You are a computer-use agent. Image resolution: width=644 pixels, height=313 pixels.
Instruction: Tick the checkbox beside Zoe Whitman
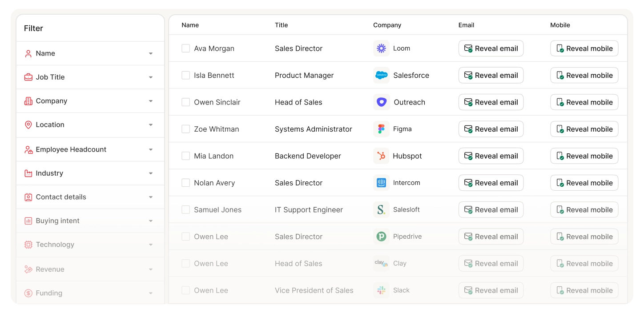[186, 129]
